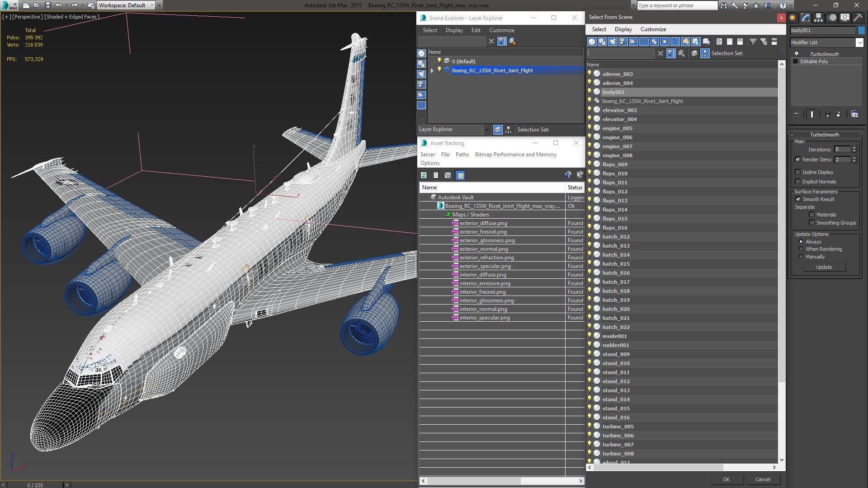Click the Save File icon in top toolbar
The image size is (868, 488).
pyautogui.click(x=47, y=5)
